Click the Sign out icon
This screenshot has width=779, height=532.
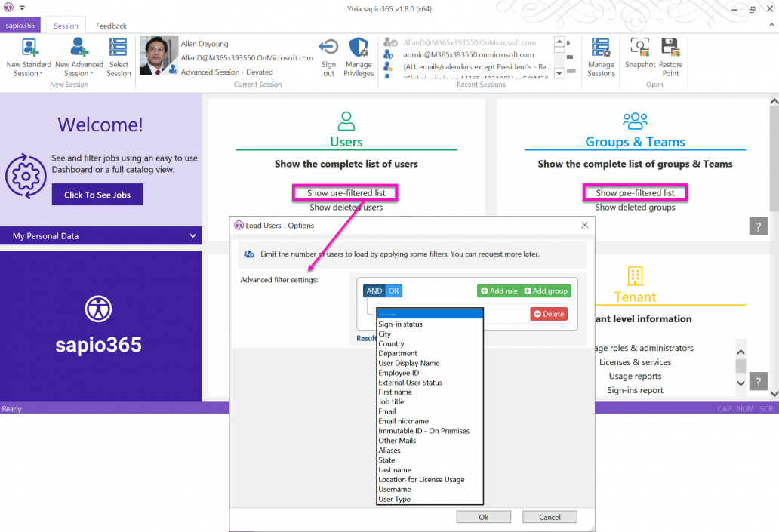tap(328, 48)
